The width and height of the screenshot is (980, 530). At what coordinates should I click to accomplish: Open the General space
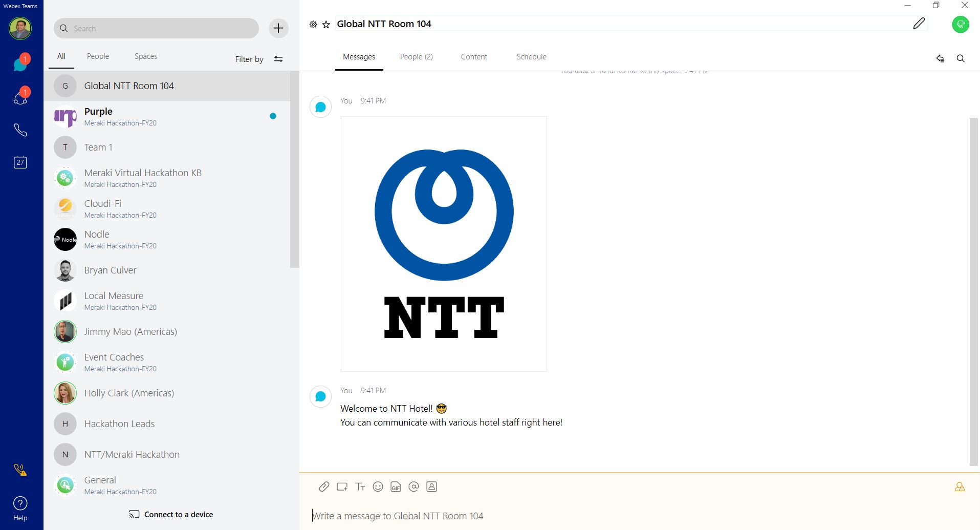coord(167,485)
